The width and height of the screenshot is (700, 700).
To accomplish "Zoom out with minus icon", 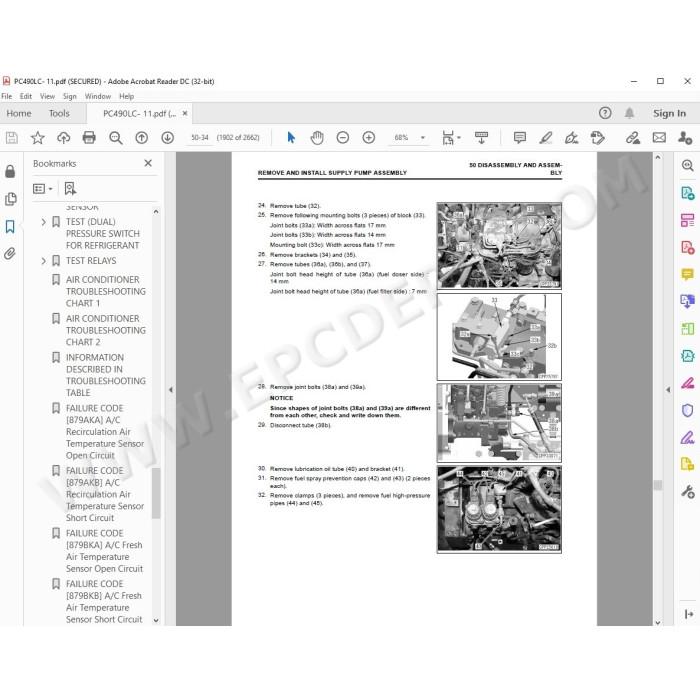I will point(343,138).
